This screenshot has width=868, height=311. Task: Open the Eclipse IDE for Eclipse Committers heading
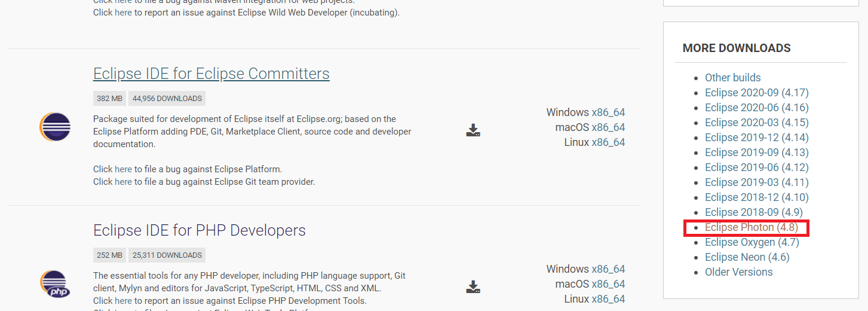coord(211,74)
